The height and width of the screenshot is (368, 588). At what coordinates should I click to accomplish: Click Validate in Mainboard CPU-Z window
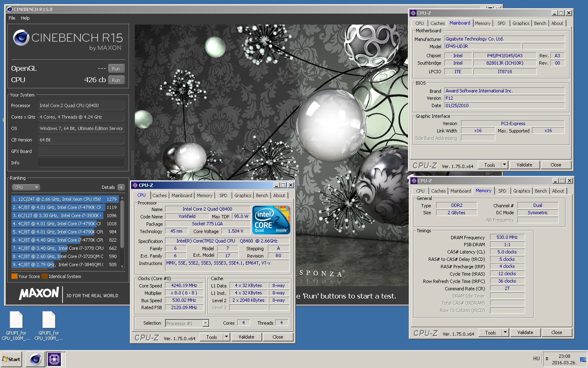[x=524, y=165]
